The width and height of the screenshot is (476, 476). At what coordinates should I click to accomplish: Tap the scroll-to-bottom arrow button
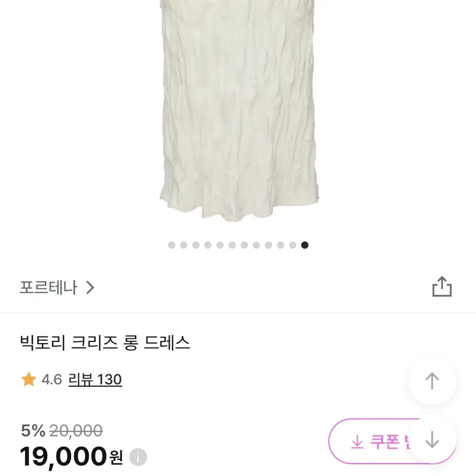[x=432, y=440]
